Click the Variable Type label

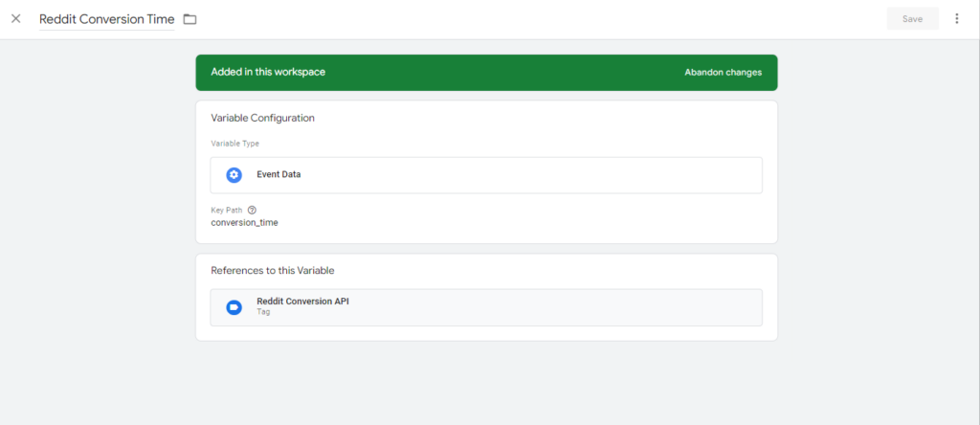234,144
